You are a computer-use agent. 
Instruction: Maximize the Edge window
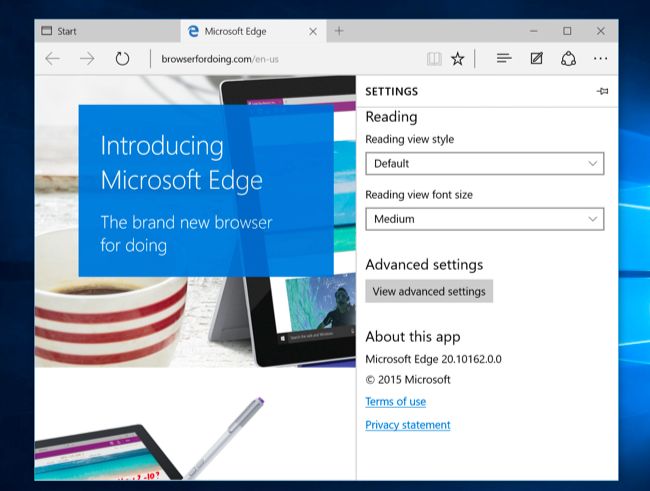[567, 31]
